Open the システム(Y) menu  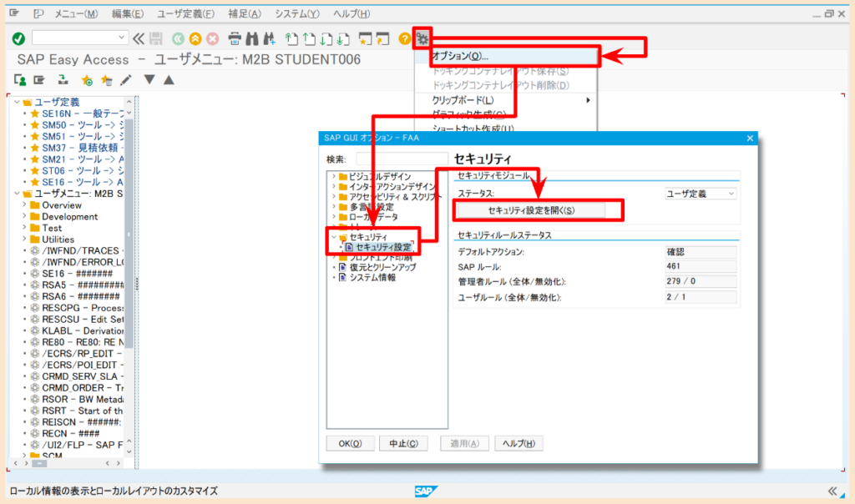coord(296,13)
